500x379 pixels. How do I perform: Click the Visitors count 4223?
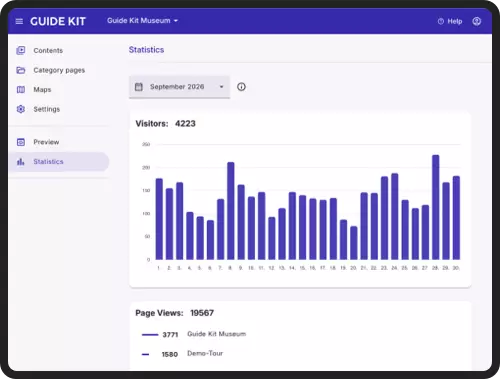pyautogui.click(x=185, y=124)
